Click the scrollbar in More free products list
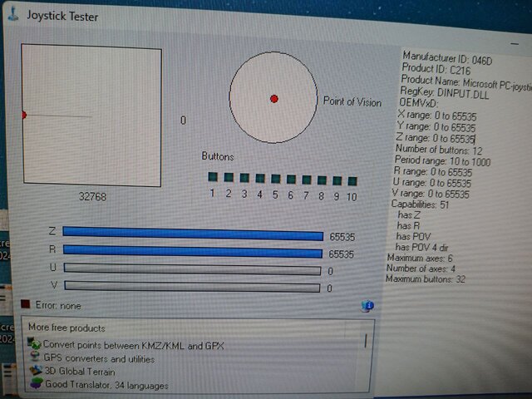This screenshot has width=532, height=399. pyautogui.click(x=366, y=341)
